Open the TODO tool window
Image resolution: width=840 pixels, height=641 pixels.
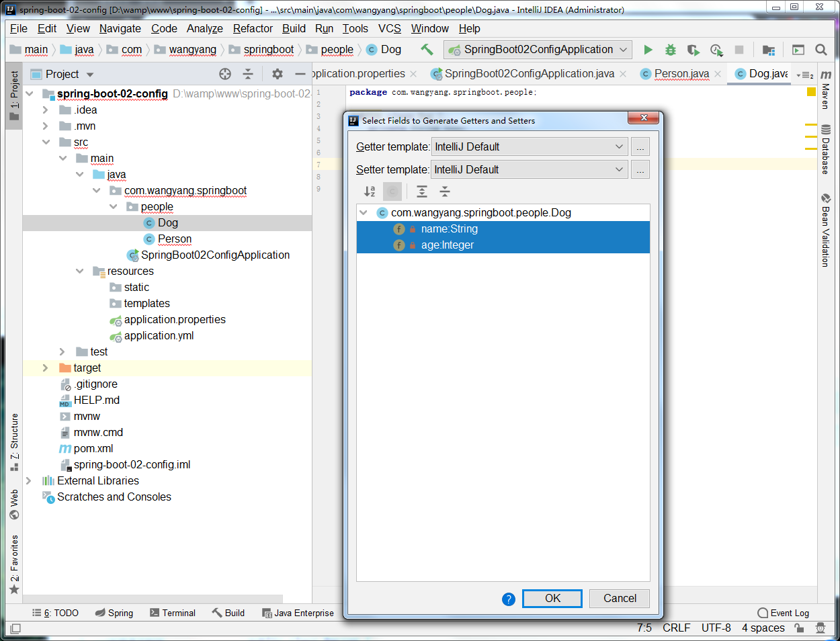(x=56, y=613)
